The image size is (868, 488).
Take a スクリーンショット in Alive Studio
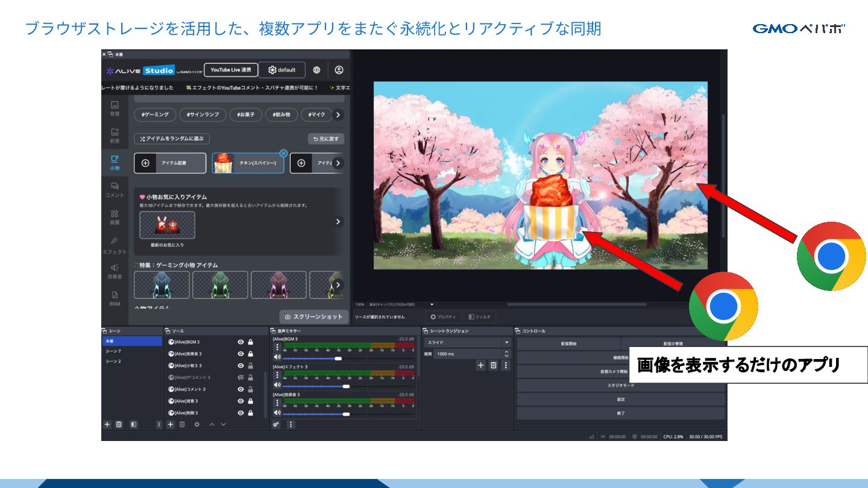pos(313,316)
